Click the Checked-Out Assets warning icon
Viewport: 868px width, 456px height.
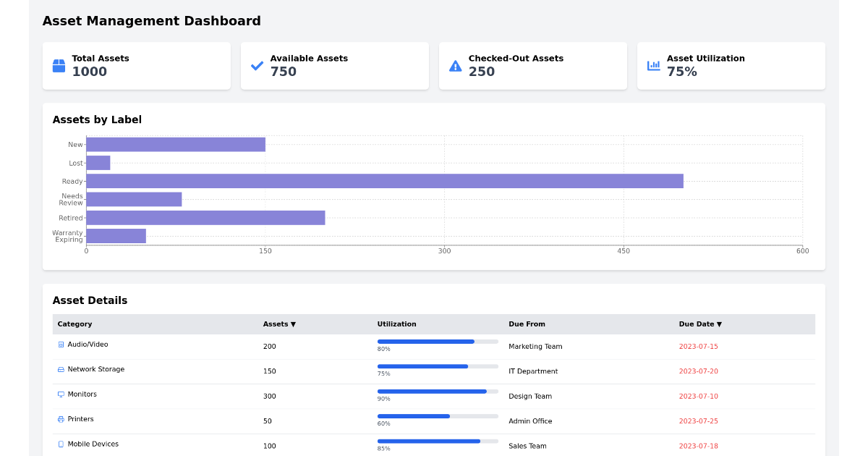[x=455, y=66]
